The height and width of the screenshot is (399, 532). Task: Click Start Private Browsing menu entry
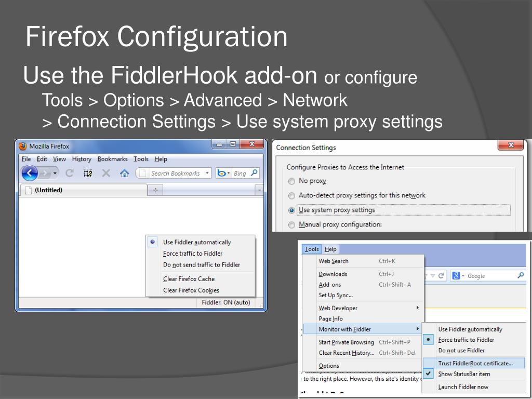(363, 342)
